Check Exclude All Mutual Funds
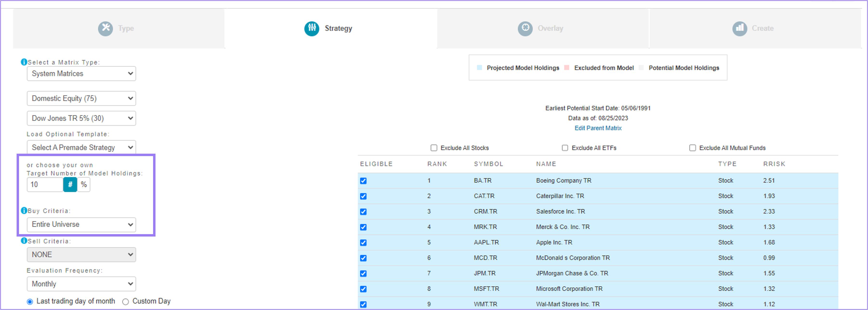This screenshot has width=868, height=310. point(693,148)
